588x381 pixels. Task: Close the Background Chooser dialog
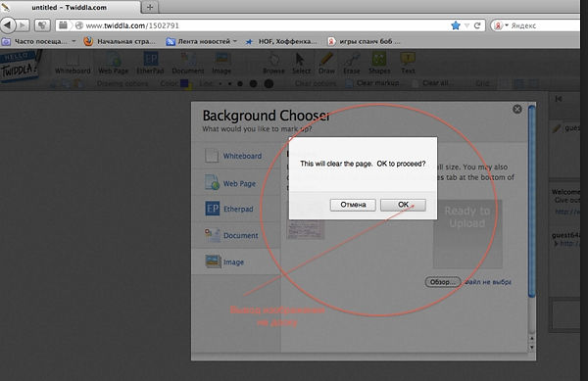(x=517, y=109)
